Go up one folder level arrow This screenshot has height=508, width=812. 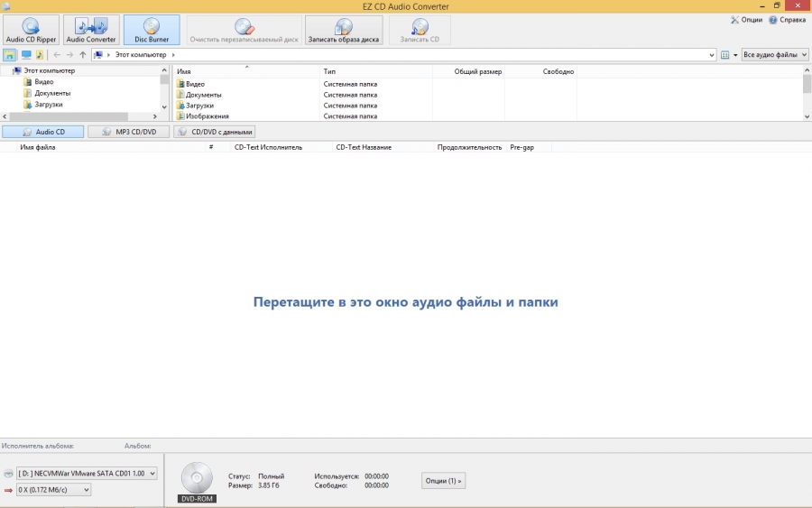coord(83,55)
